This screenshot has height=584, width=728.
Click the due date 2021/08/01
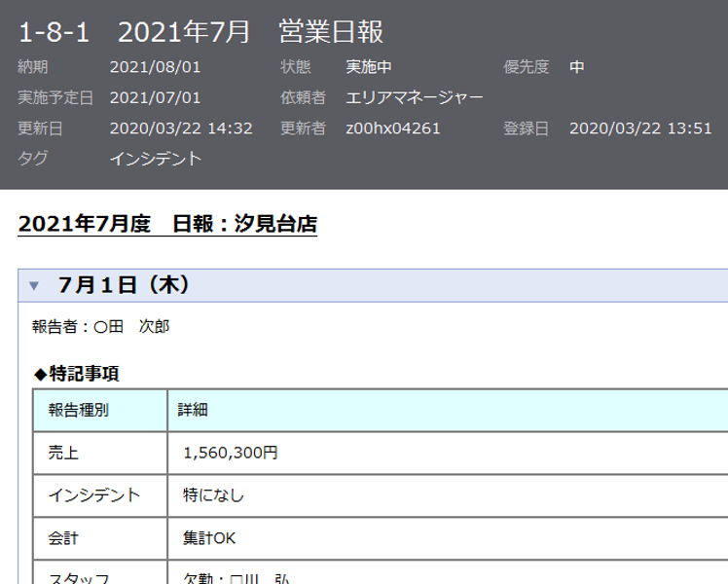(155, 67)
